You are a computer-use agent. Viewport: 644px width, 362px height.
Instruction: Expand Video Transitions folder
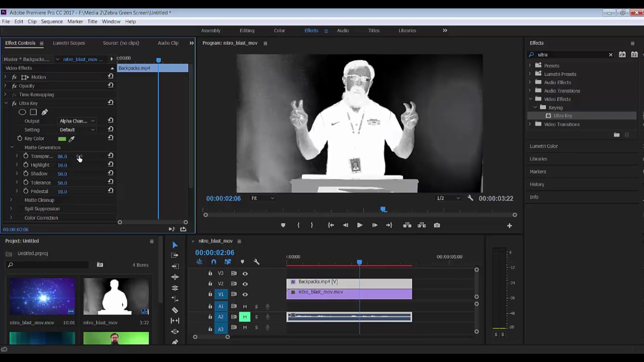(x=530, y=124)
